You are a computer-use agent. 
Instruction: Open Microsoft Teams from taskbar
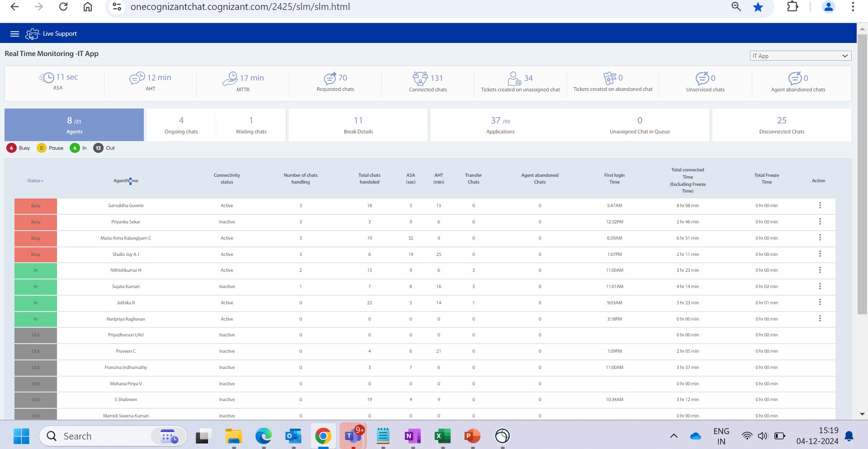pyautogui.click(x=353, y=436)
